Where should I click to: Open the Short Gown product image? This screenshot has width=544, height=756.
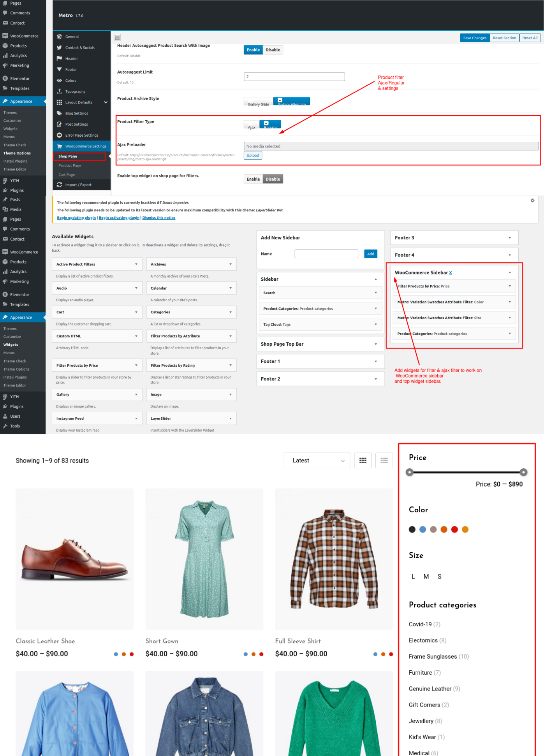[x=204, y=559]
